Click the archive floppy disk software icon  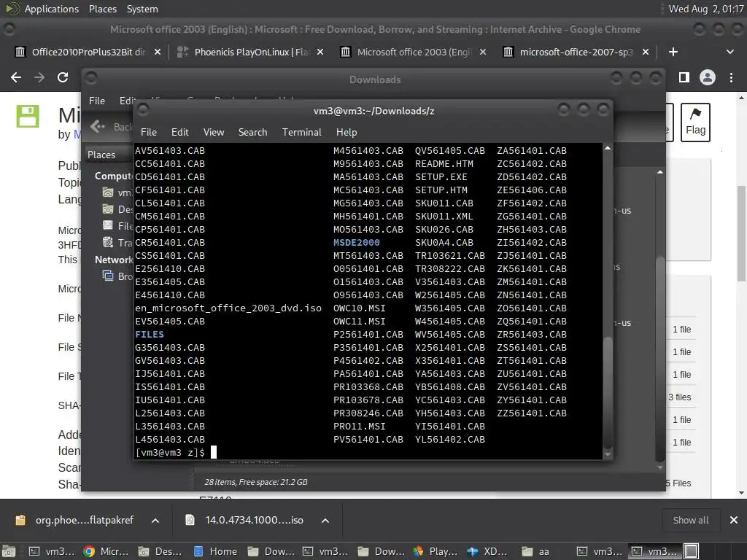tap(28, 116)
